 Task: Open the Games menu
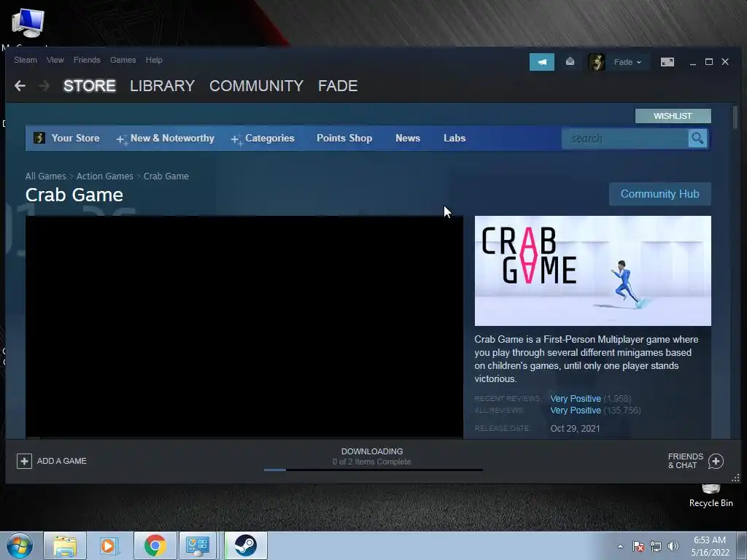pyautogui.click(x=123, y=60)
